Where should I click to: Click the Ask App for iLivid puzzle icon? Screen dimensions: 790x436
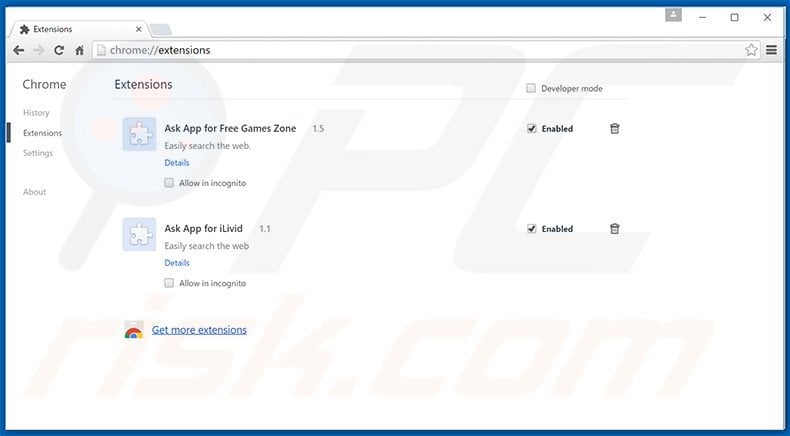(140, 234)
